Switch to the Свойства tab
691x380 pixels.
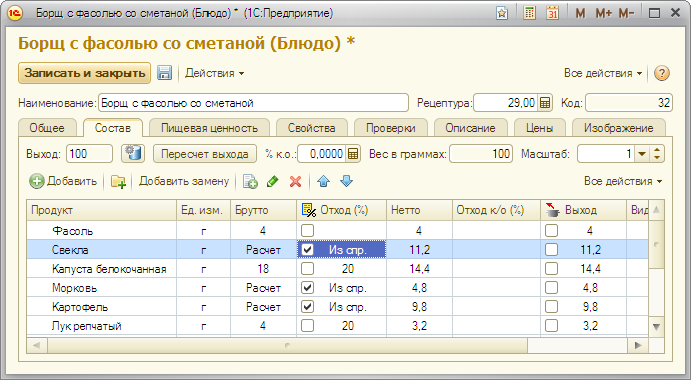click(312, 128)
